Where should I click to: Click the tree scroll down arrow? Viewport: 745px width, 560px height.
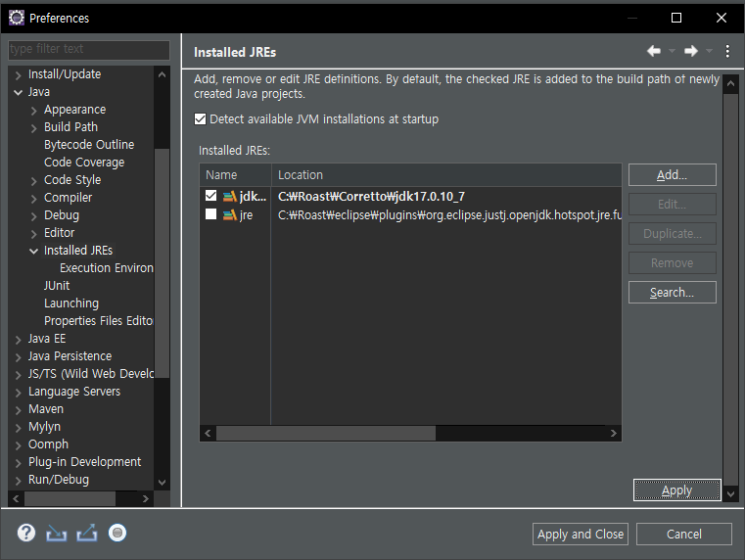(x=162, y=482)
